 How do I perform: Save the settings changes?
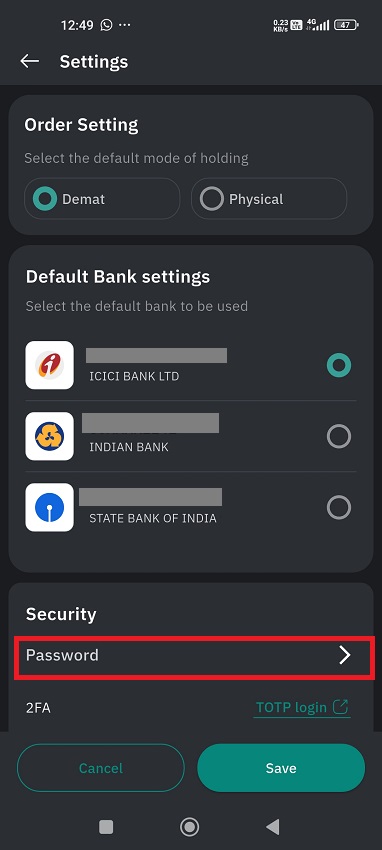point(281,768)
